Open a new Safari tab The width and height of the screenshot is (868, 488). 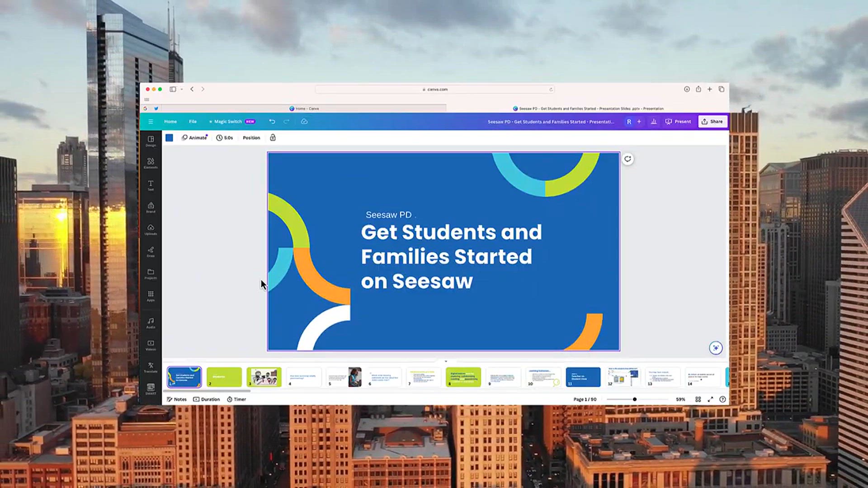[x=710, y=89]
